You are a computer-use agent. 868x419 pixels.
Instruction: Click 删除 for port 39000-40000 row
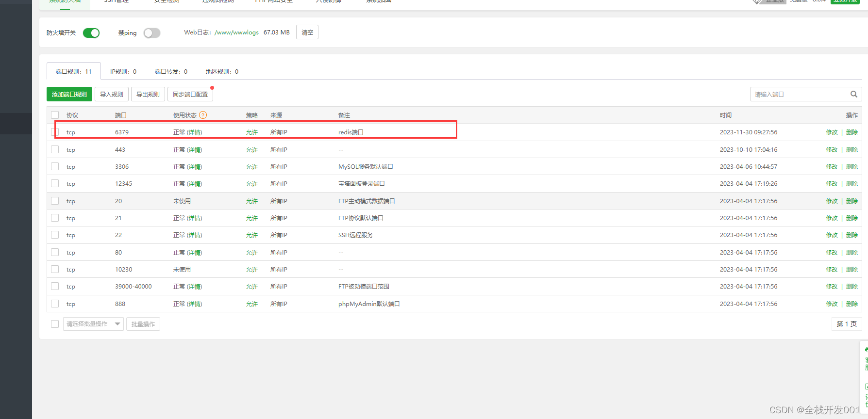click(x=852, y=286)
